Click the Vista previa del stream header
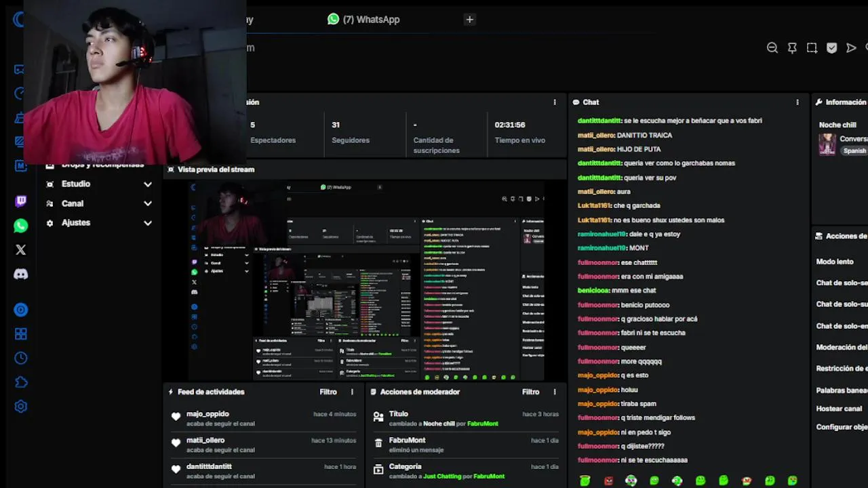Screen dimensions: 868x488 [216, 169]
